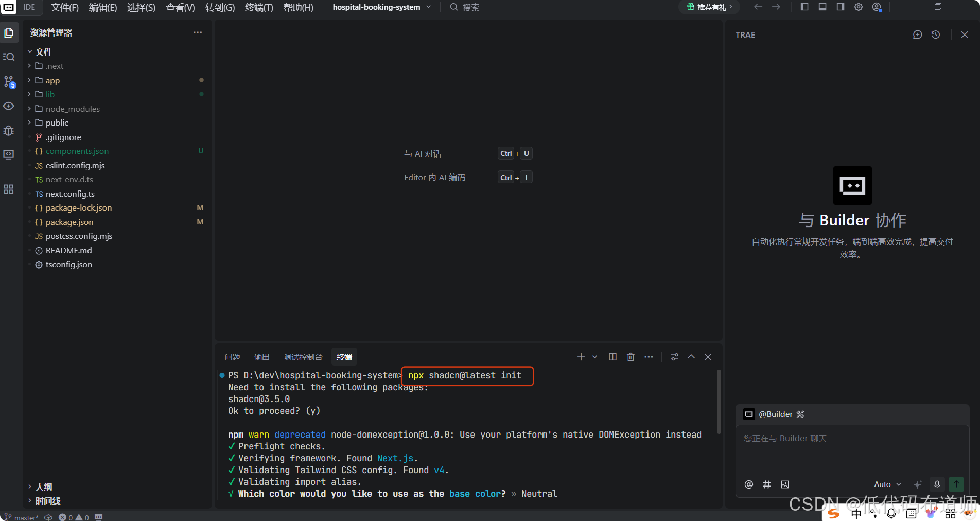This screenshot has height=521, width=980.
Task: Click the explorer more options ellipsis
Action: click(198, 32)
